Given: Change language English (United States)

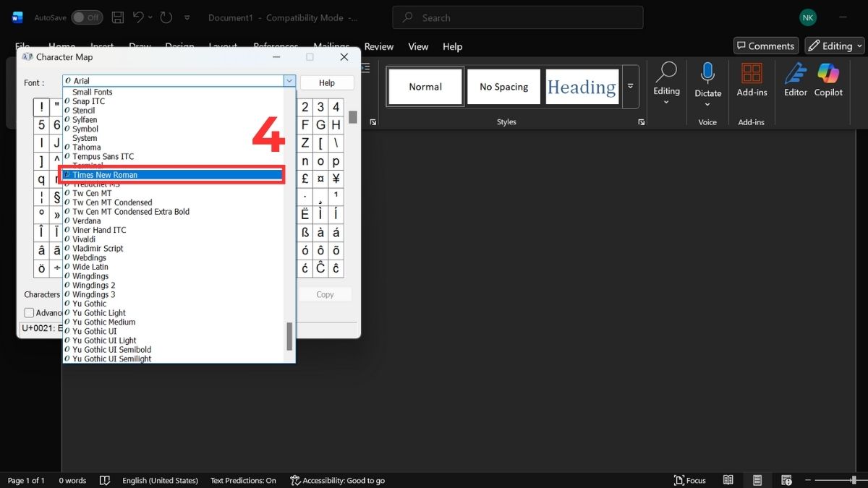Looking at the screenshot, I should [160, 480].
